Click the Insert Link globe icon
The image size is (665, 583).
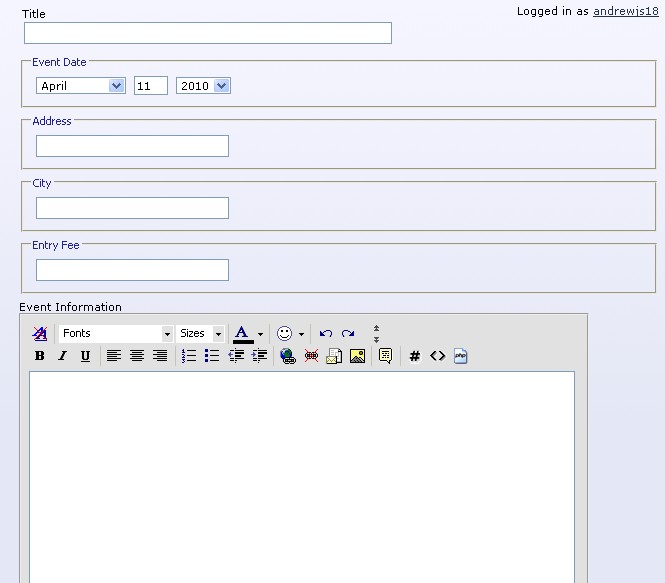coord(288,356)
